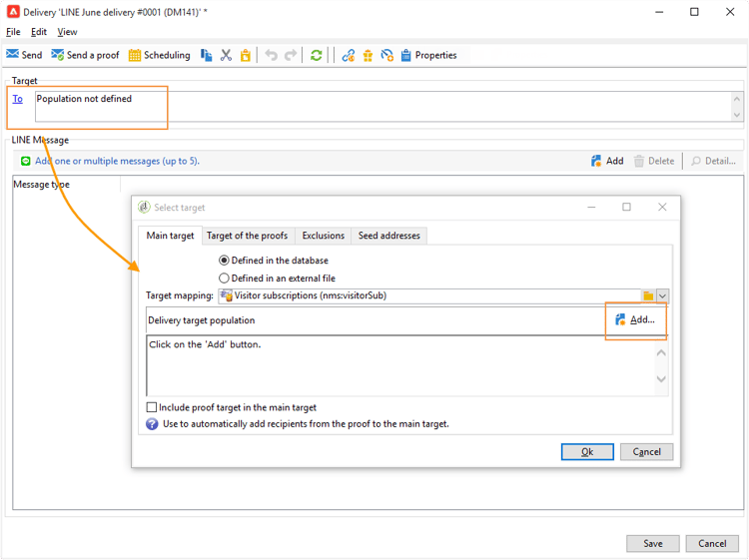Select Defined in the database option
749x560 pixels.
274,261
